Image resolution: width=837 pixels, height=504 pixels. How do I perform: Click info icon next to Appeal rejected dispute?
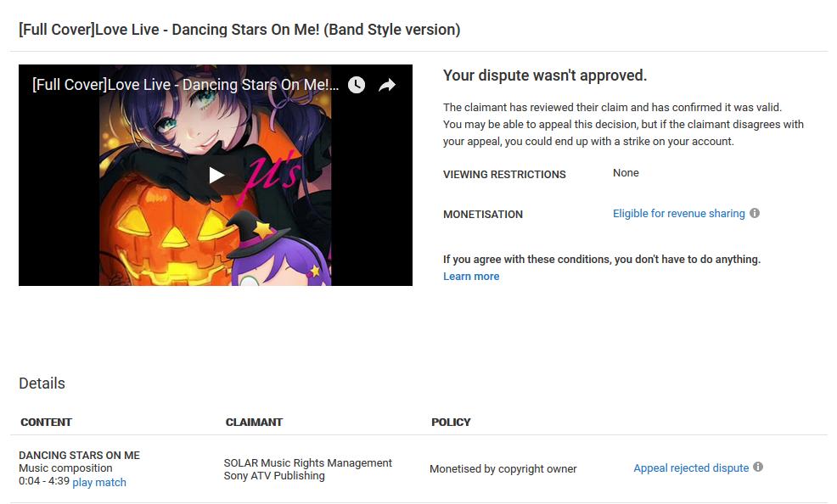pos(758,467)
